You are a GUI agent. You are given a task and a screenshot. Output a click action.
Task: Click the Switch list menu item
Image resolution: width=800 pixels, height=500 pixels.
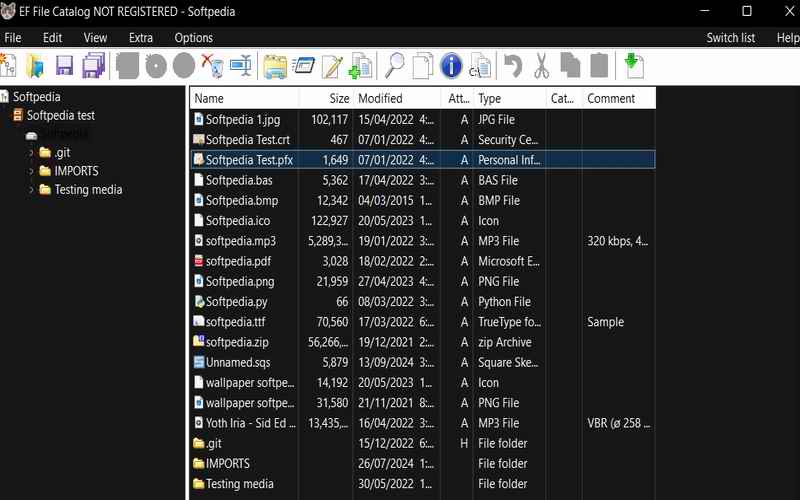(731, 38)
